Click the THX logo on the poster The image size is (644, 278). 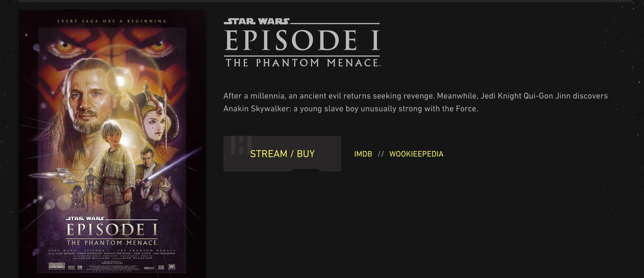click(x=161, y=267)
